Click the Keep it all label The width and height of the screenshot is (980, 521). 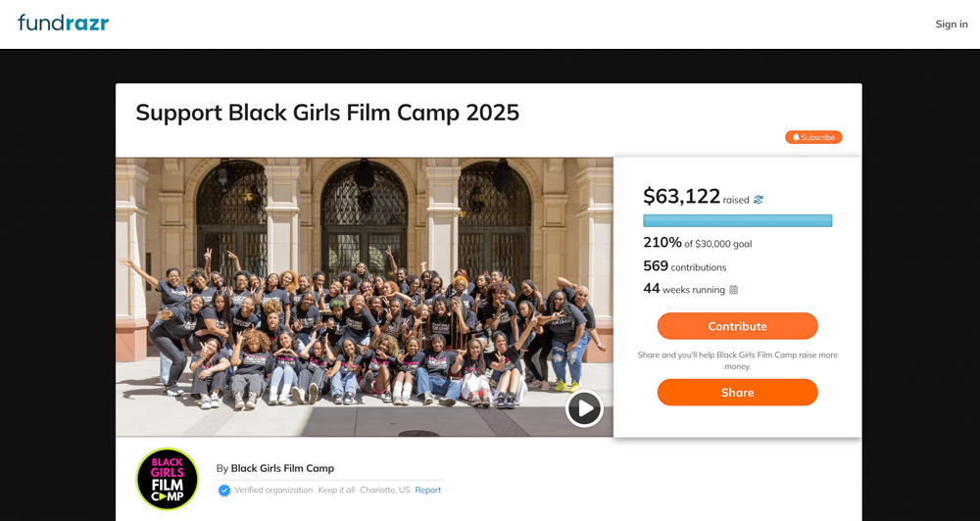(x=336, y=490)
